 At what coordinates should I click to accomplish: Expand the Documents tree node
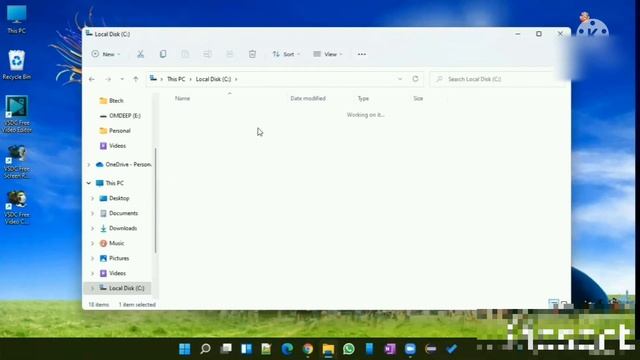point(93,213)
